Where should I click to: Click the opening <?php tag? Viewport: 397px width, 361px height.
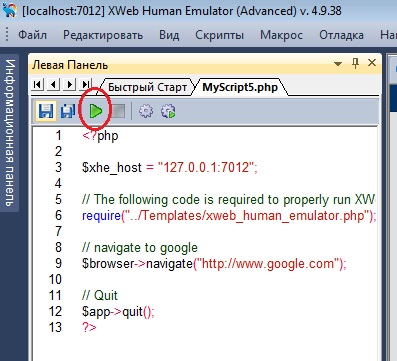pos(100,136)
